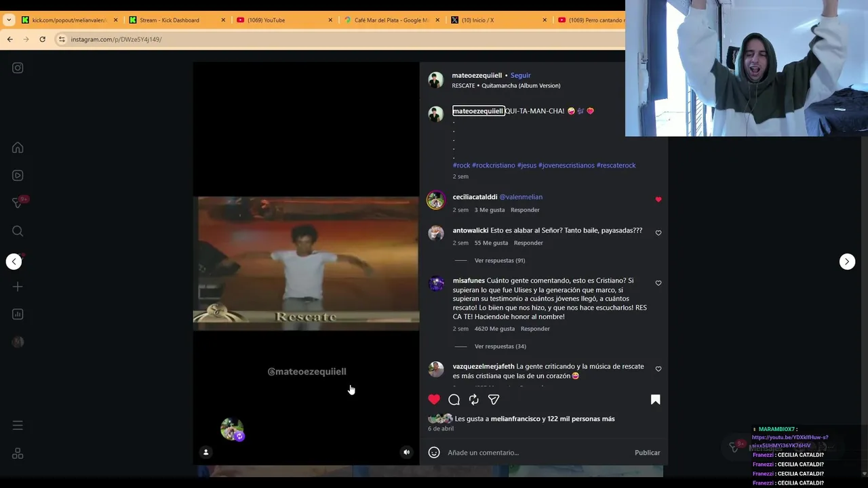
Task: Open the dashboard chart icon in sidebar
Action: click(x=18, y=314)
